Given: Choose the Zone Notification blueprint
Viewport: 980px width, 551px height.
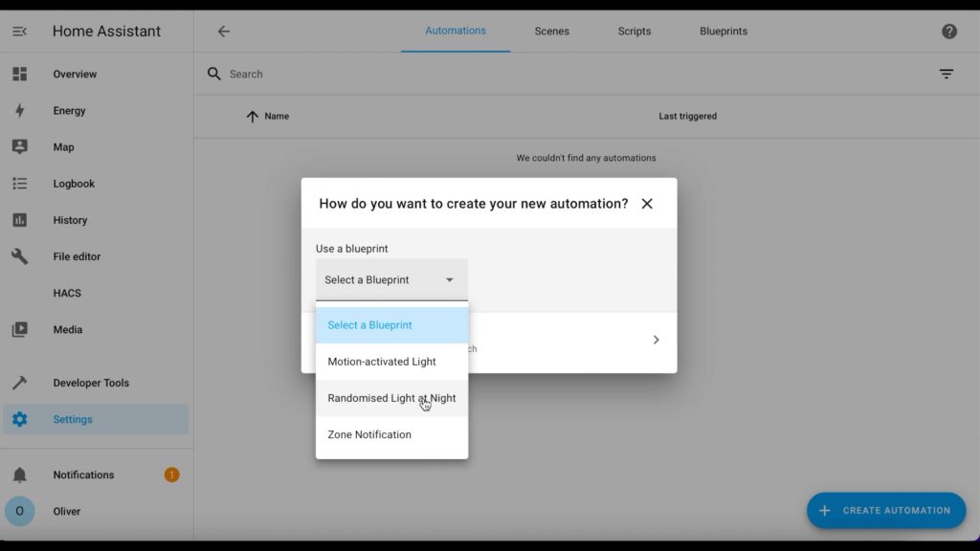Looking at the screenshot, I should tap(391, 435).
